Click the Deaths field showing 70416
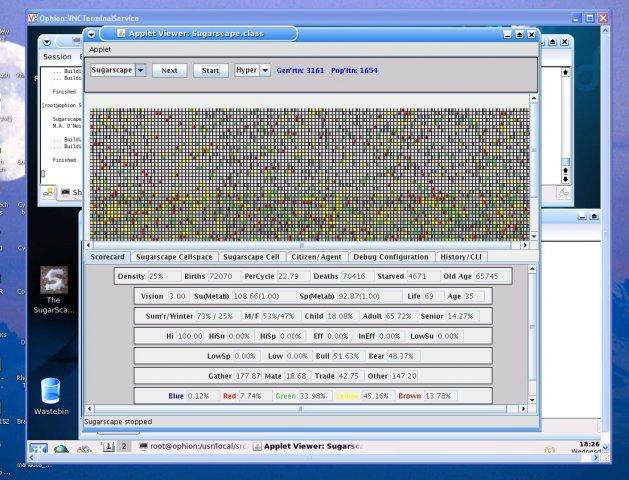Screen dimensions: 629x480 point(357,276)
